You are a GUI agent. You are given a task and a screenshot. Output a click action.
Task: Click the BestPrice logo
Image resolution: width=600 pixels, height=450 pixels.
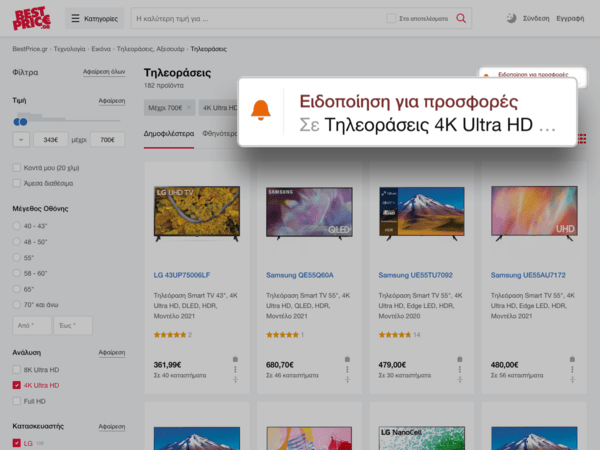pos(32,18)
